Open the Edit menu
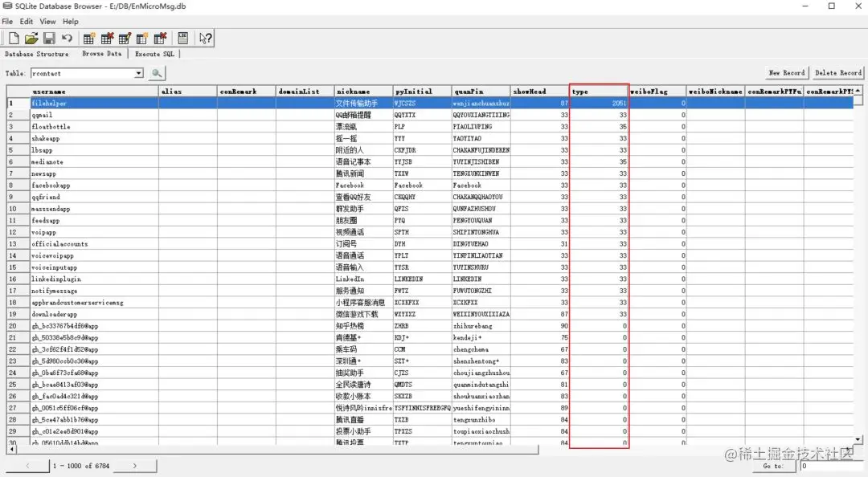 point(26,22)
